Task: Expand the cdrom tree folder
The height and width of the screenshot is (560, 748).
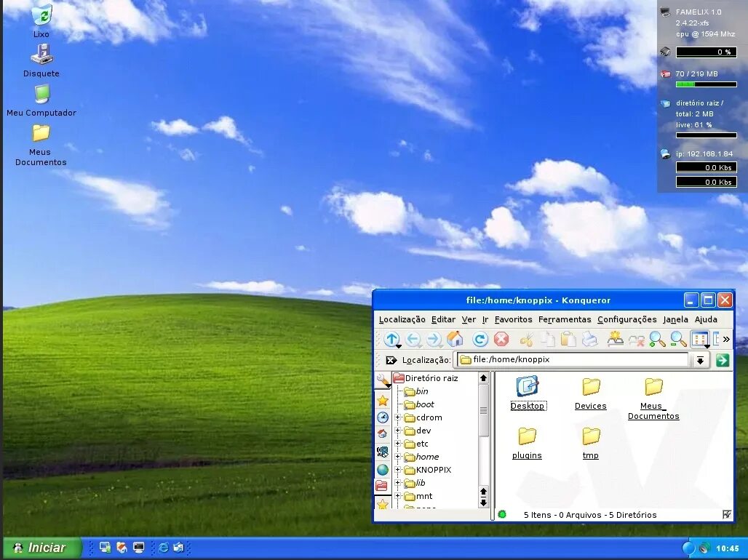Action: [x=397, y=417]
